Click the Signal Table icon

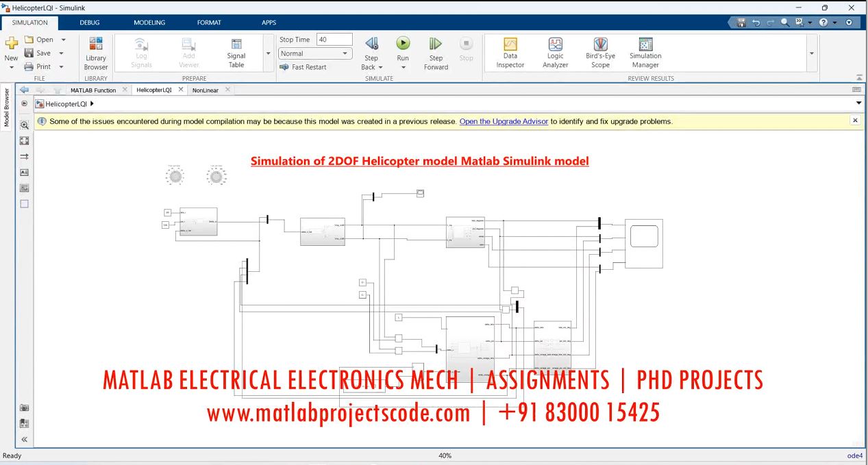point(236,45)
